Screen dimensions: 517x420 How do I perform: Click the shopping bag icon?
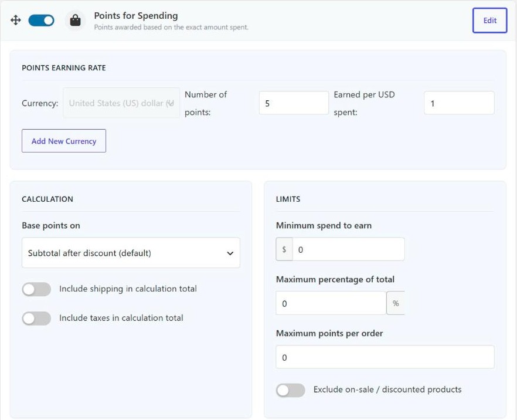(x=75, y=21)
